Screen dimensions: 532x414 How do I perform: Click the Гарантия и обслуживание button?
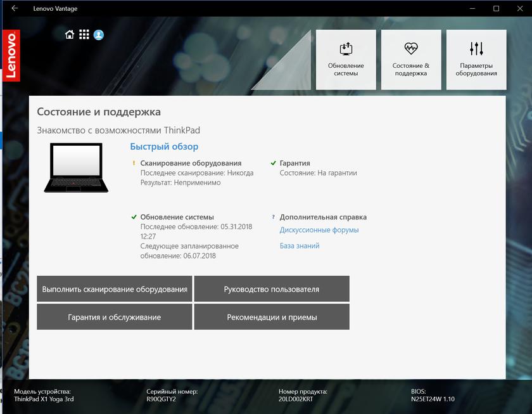pyautogui.click(x=115, y=317)
